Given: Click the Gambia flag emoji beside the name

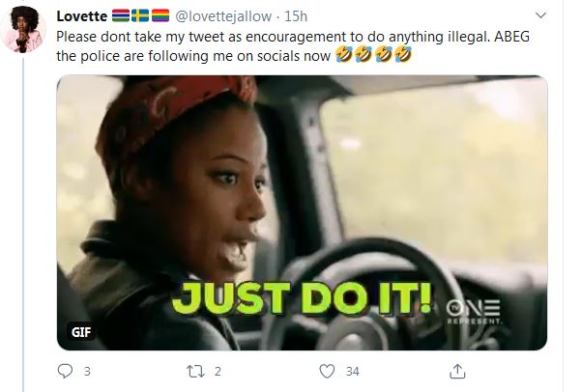Looking at the screenshot, I should [x=122, y=16].
